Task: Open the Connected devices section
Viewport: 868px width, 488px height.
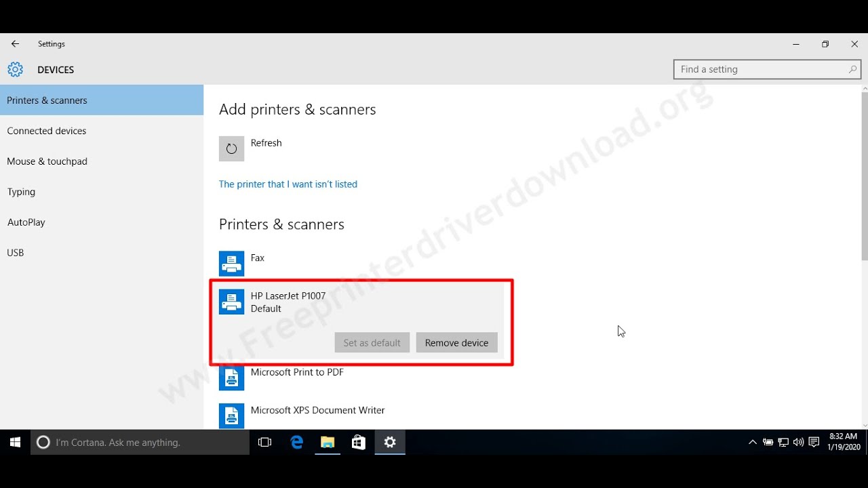Action: click(102, 131)
